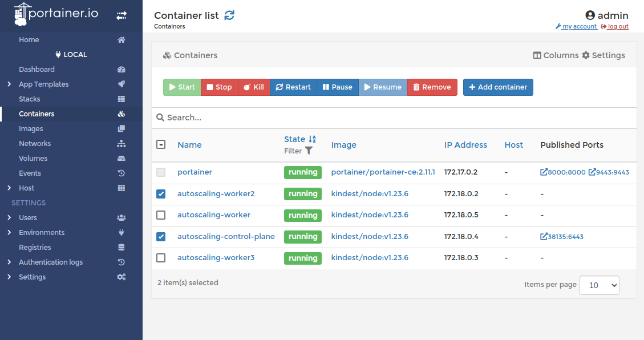Click the log out link
This screenshot has height=340, width=644.
click(618, 26)
